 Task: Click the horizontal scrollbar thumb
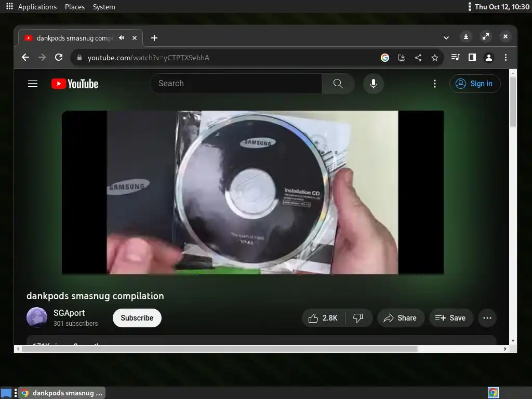220,349
